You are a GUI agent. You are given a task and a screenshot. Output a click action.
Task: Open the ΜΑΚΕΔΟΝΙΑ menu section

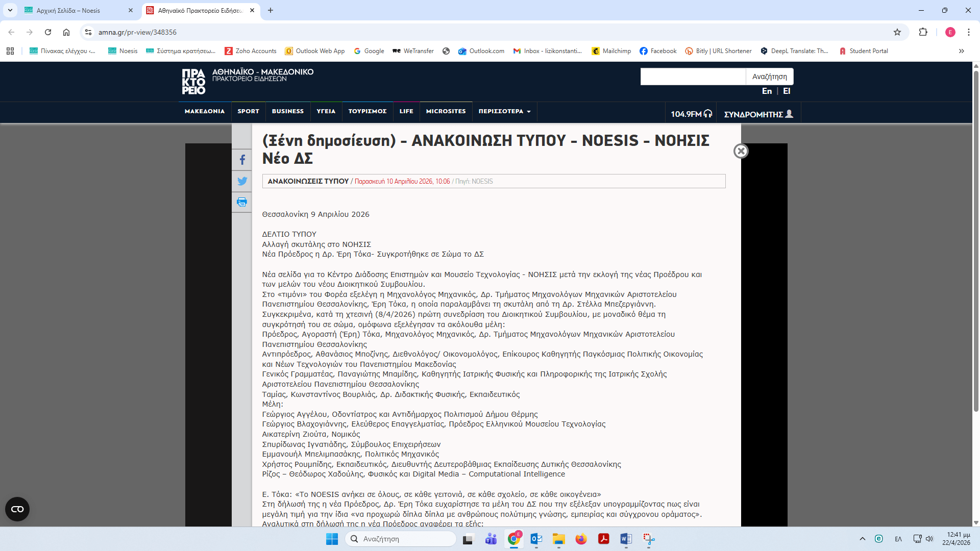(x=205, y=111)
